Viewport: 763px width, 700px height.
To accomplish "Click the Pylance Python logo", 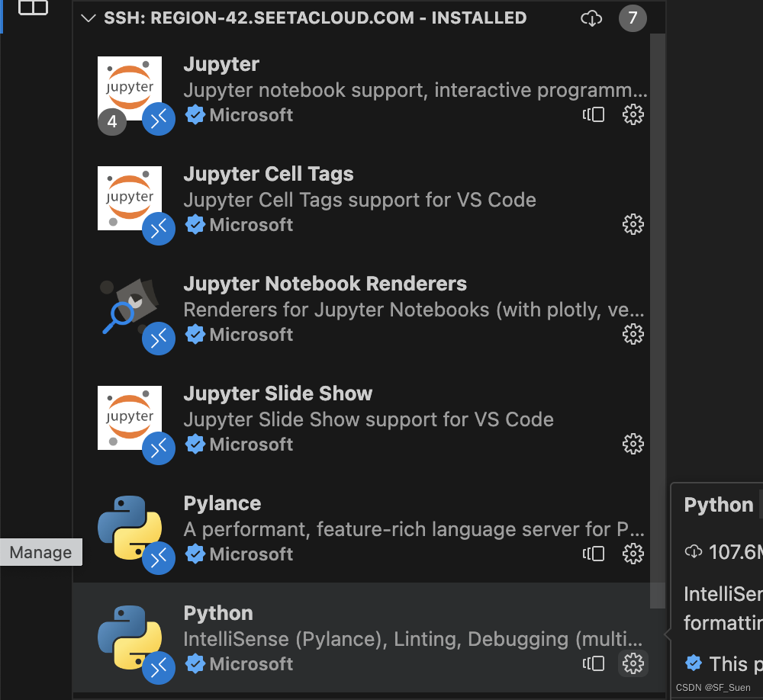I will coord(130,528).
